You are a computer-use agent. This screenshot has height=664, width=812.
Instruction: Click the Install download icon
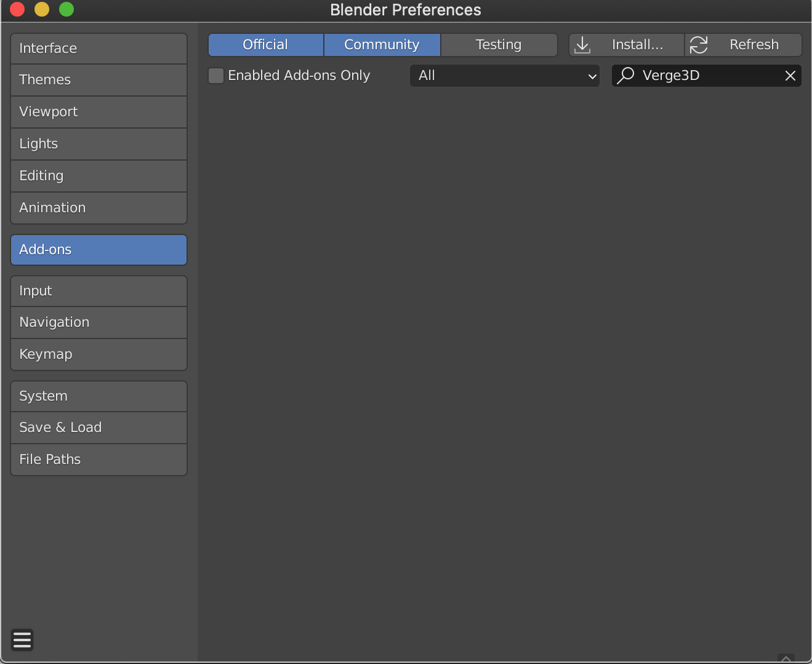582,45
